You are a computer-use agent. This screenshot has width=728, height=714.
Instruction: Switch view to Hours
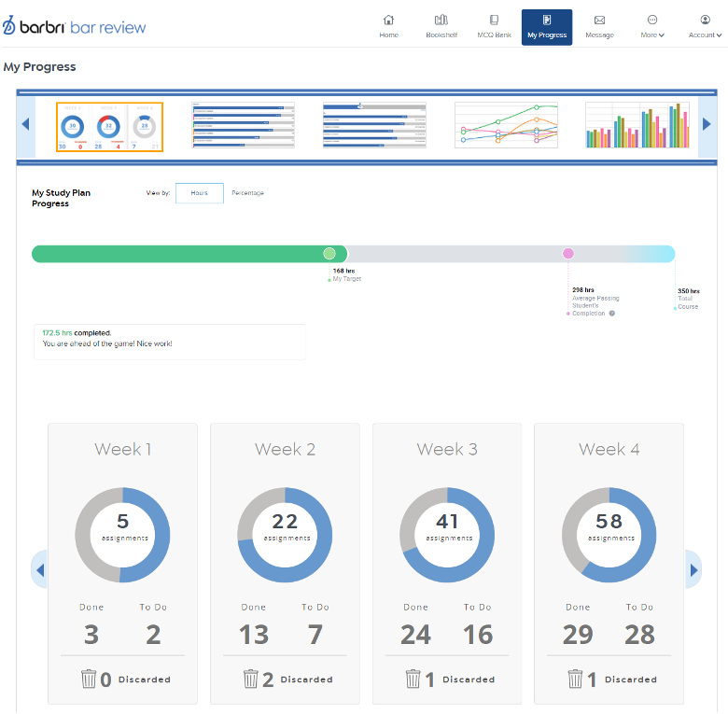point(200,193)
